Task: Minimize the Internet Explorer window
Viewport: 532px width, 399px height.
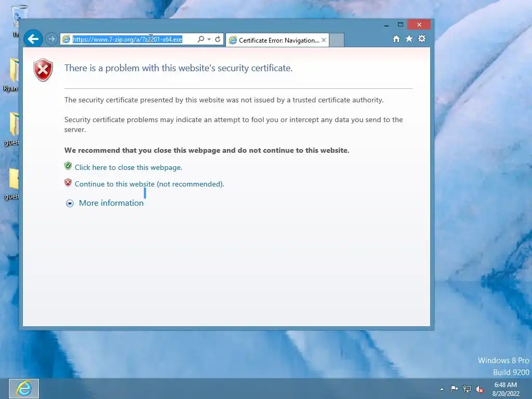Action: point(387,25)
